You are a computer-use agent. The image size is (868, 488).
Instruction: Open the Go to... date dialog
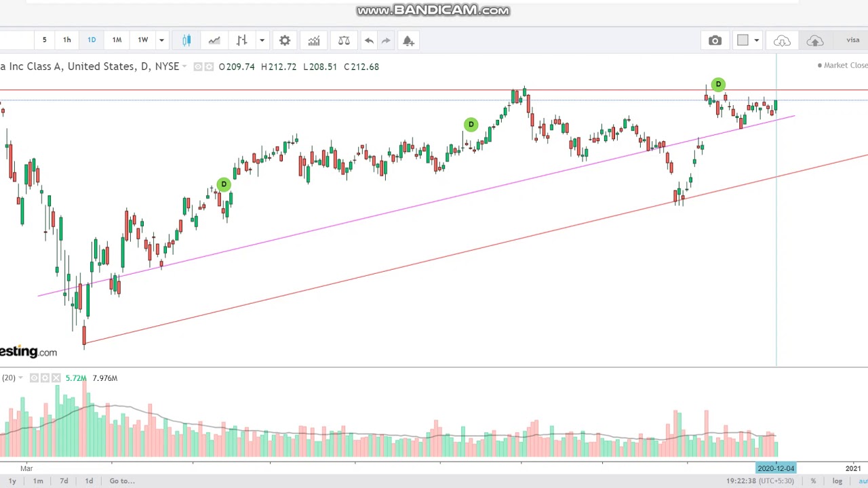[x=122, y=481]
